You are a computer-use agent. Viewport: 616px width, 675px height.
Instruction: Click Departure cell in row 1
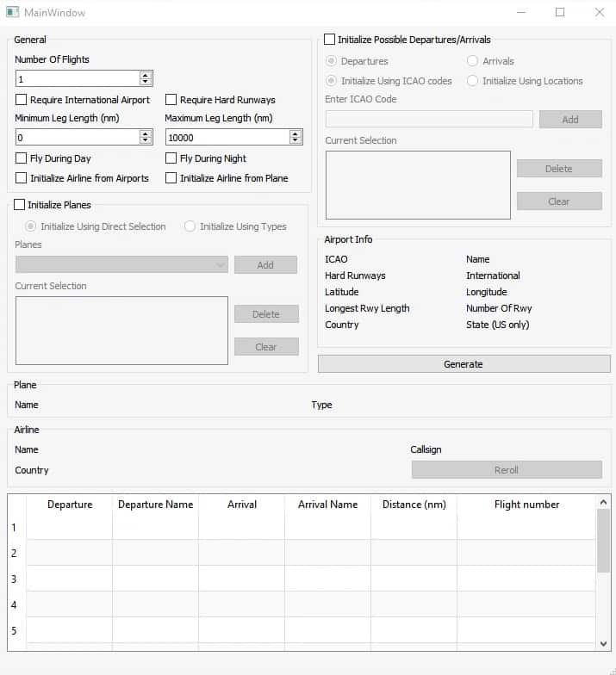70,527
